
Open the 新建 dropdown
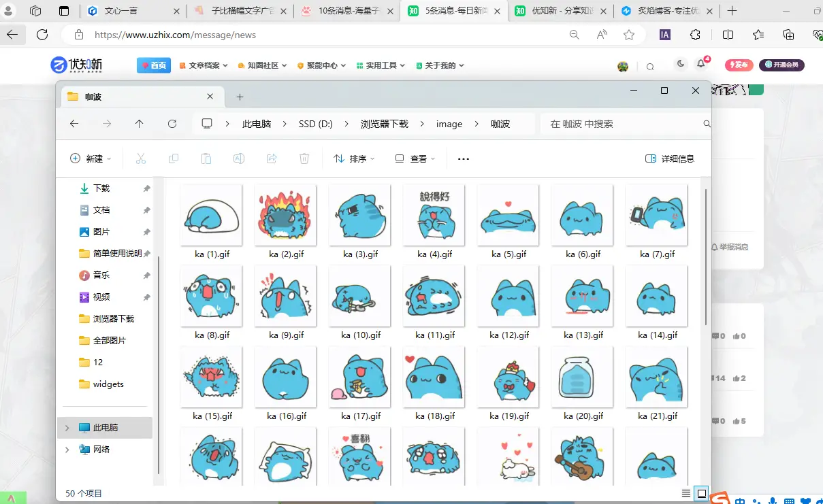[91, 158]
